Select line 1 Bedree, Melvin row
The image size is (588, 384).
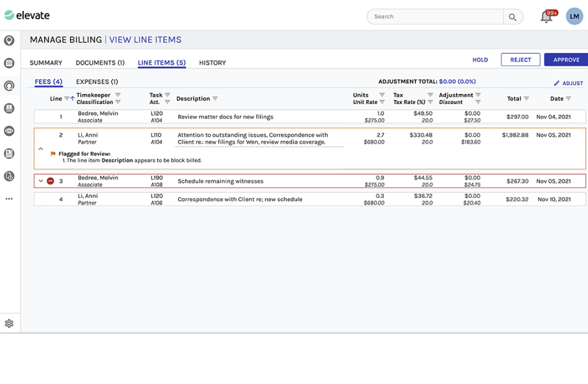310,117
